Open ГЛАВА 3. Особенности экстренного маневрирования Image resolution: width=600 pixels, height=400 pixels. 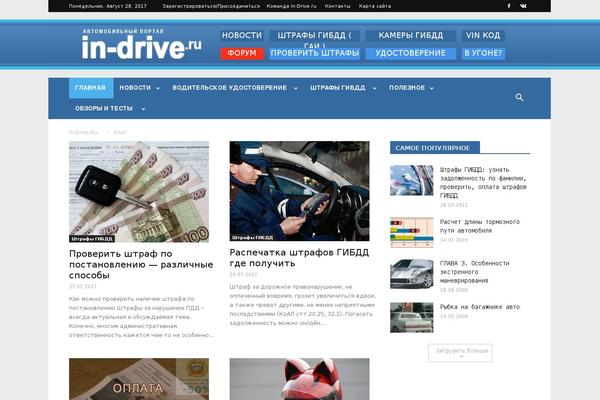click(474, 272)
